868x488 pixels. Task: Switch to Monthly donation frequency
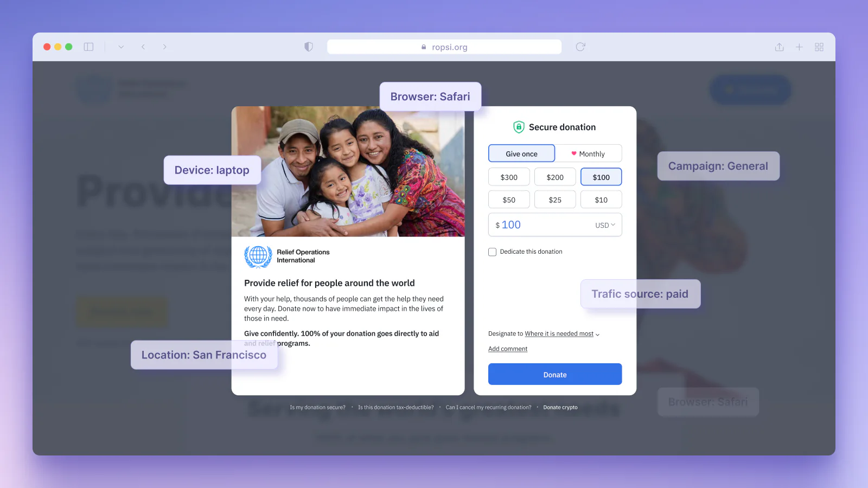pyautogui.click(x=588, y=154)
